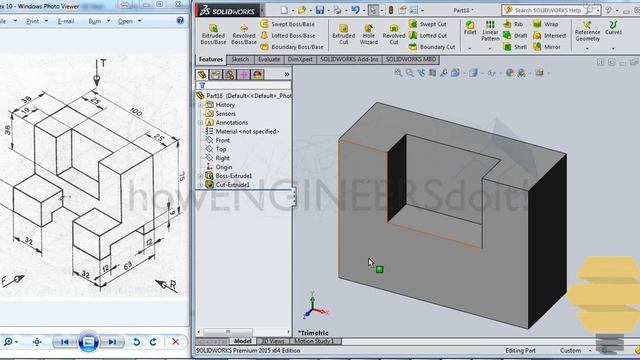This screenshot has height=360, width=640.
Task: Click Lofted Boss/Base feature
Action: coord(288,36)
